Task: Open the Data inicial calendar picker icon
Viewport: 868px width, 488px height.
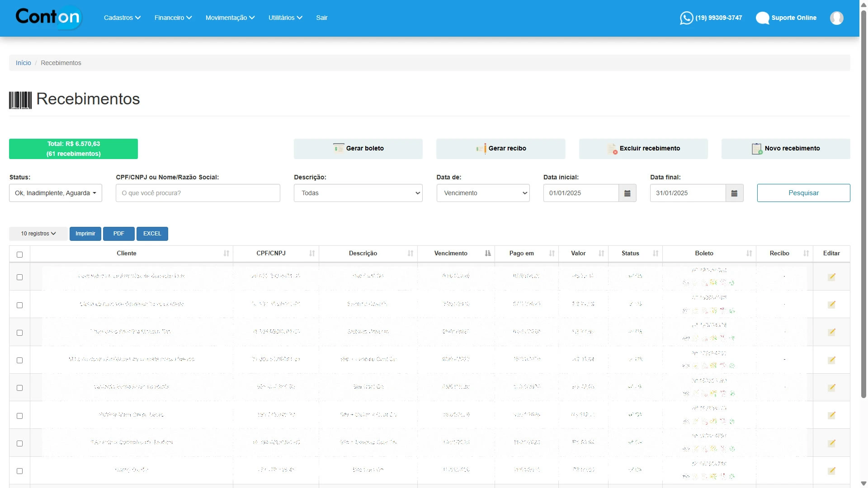Action: pyautogui.click(x=627, y=193)
